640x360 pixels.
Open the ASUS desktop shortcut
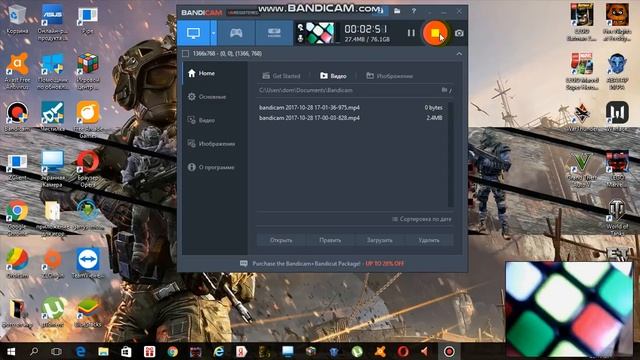tap(52, 22)
